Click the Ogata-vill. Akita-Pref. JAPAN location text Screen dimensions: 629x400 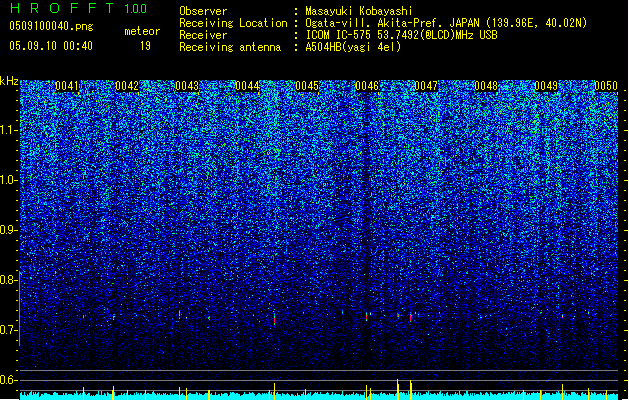coord(446,23)
